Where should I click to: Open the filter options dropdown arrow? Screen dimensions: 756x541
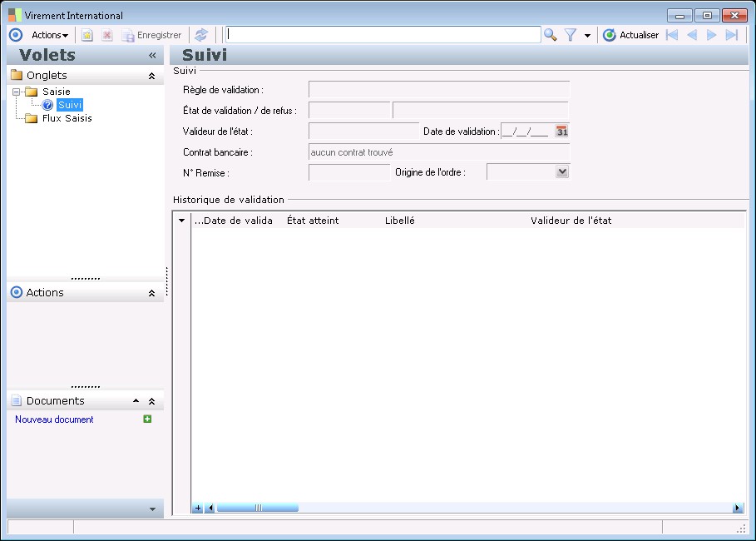587,36
